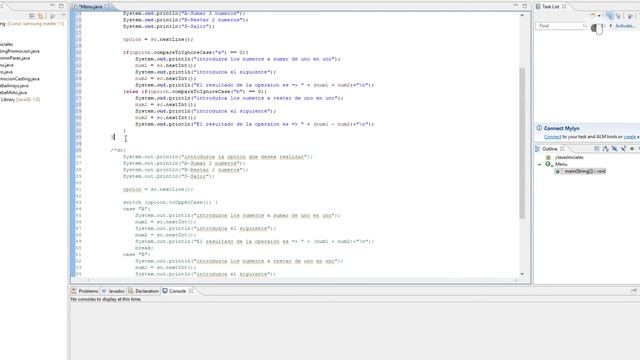Click the Connect link under Connect Mylyn
640x360 pixels.
click(553, 137)
